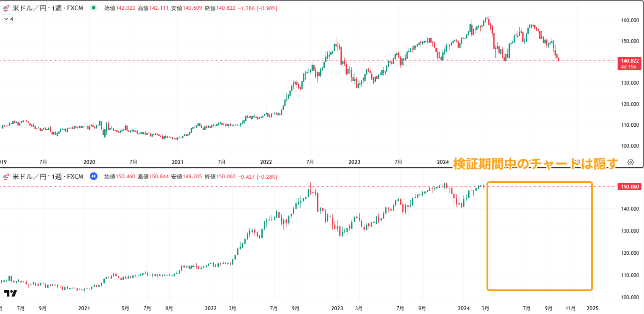
Task: Expand the collapsed indicators legend showing 4
Action: point(9,19)
